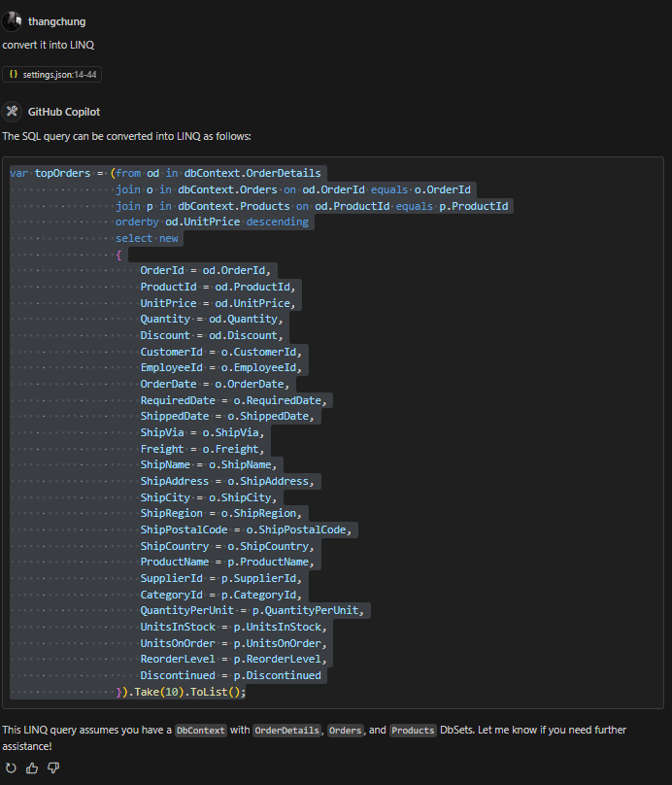Click 'CustomerId = o.CustomerId' line
The image size is (672, 785).
tap(220, 352)
